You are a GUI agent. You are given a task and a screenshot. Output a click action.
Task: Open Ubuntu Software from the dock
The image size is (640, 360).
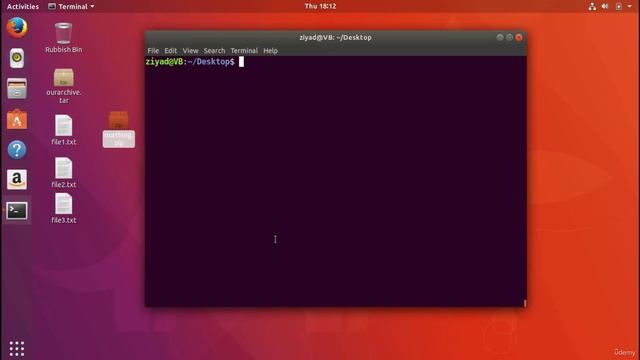(17, 119)
